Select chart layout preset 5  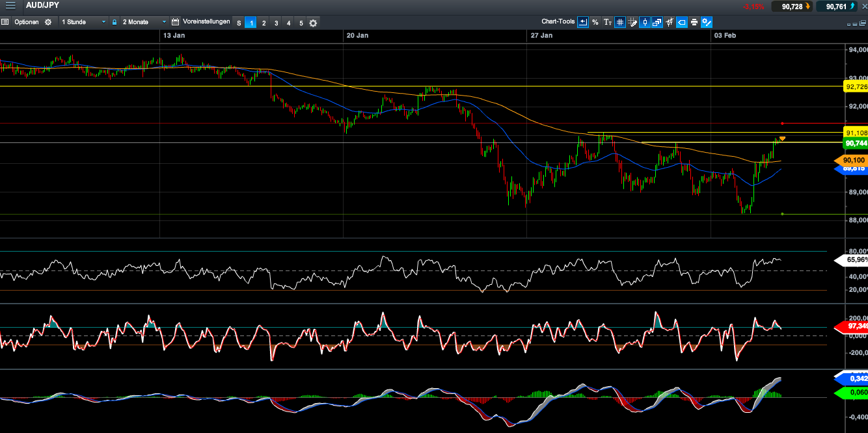tap(301, 22)
